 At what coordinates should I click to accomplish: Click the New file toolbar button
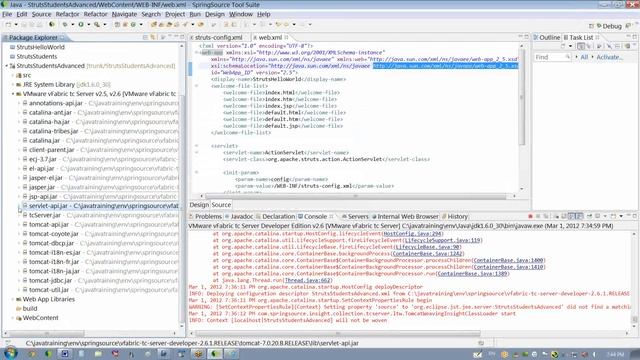pos(8,25)
